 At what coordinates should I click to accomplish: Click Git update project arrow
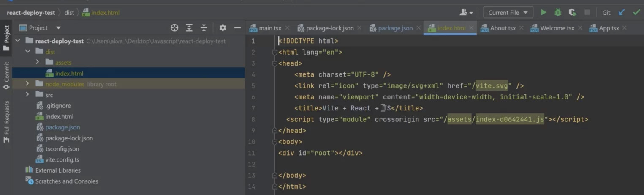pyautogui.click(x=622, y=13)
